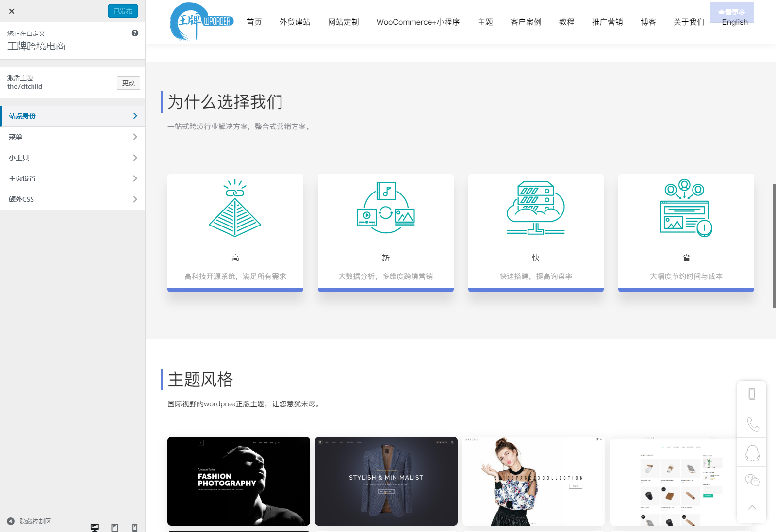The image size is (776, 532).
Task: Click the 已发布 publish button
Action: 123,11
